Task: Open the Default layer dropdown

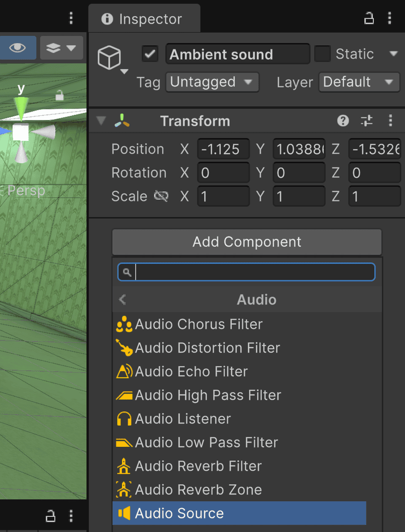Action: tap(359, 82)
